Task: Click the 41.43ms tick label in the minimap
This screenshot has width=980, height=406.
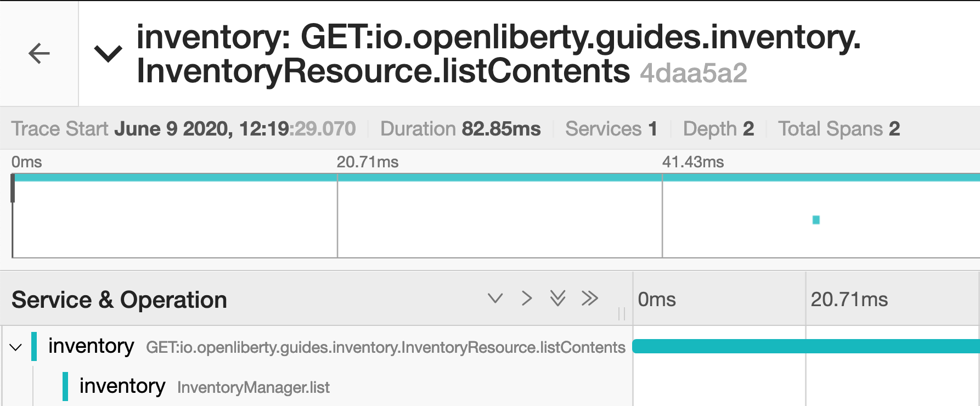Action: tap(693, 162)
